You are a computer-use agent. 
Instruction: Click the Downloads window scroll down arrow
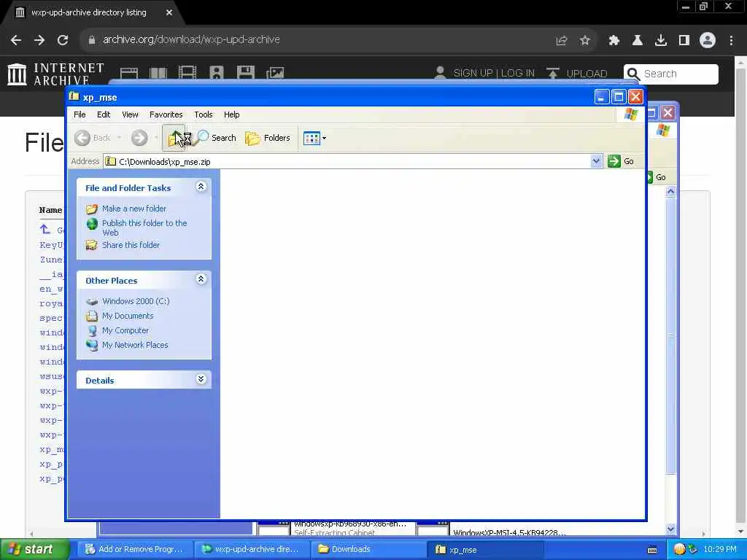670,529
